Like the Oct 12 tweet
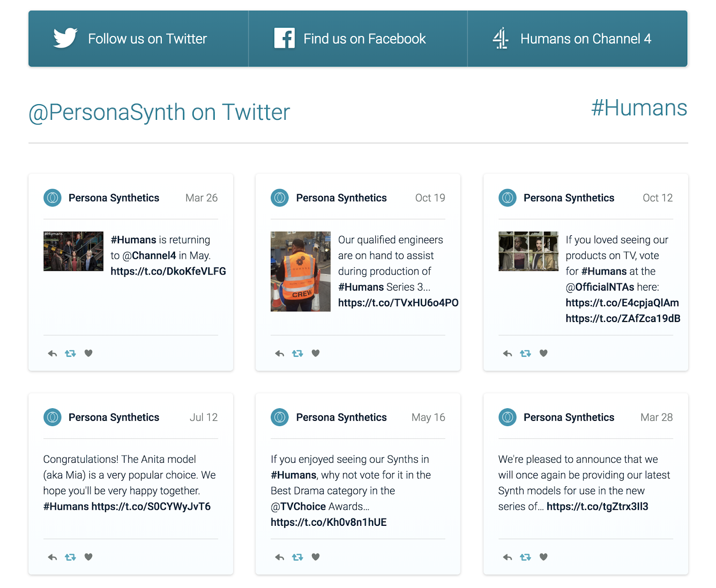 (543, 353)
